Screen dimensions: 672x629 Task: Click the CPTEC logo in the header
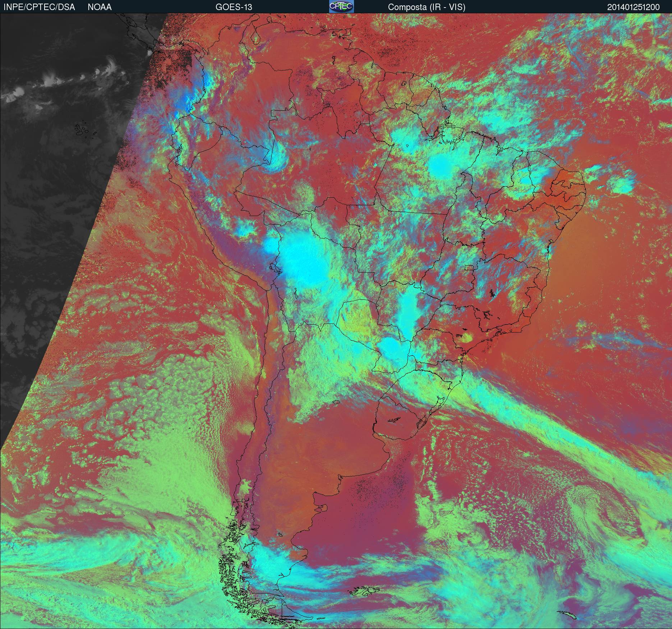tap(341, 6)
